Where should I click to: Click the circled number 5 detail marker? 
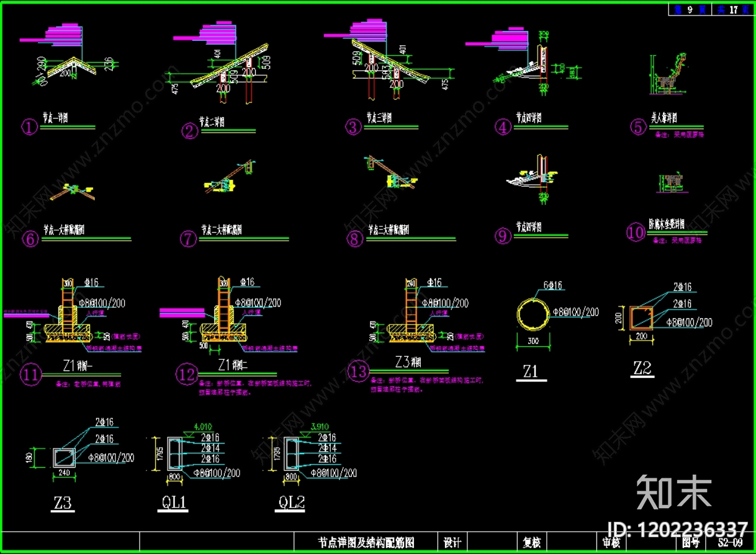tap(639, 127)
